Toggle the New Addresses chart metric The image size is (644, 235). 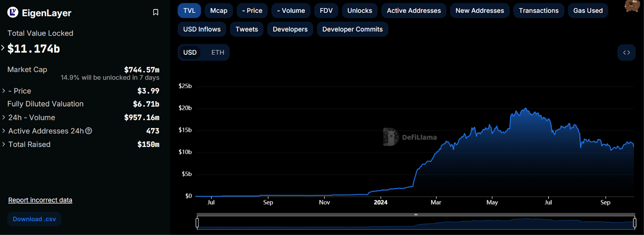coord(480,10)
